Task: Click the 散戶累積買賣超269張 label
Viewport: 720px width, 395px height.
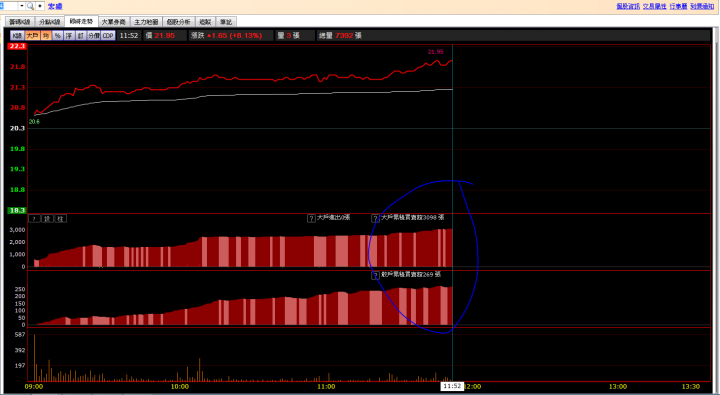Action: [x=411, y=274]
